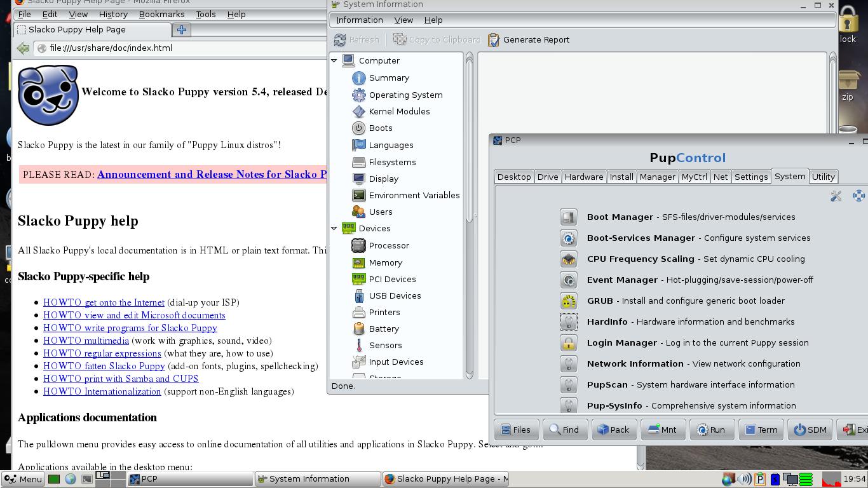Click the System Information tree vertical scrollbar
Screen dimensions: 868x488
[x=470, y=216]
